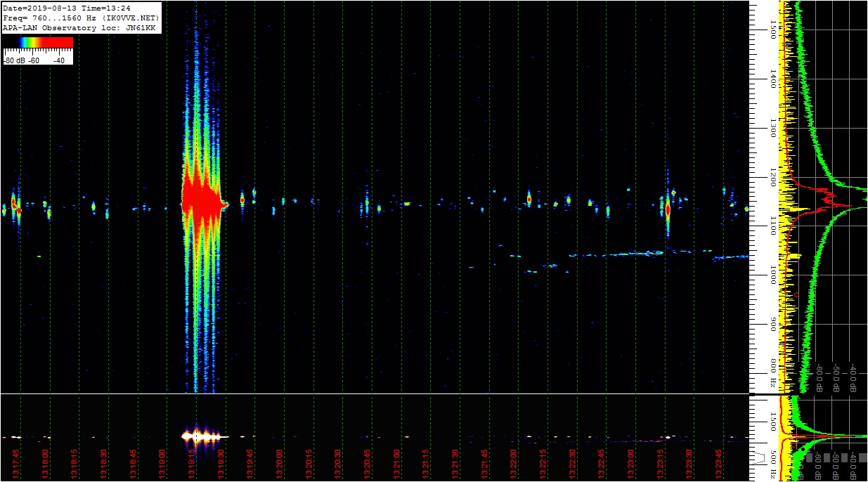Click the -40 label under the color scale
The width and height of the screenshot is (868, 482).
tap(59, 60)
